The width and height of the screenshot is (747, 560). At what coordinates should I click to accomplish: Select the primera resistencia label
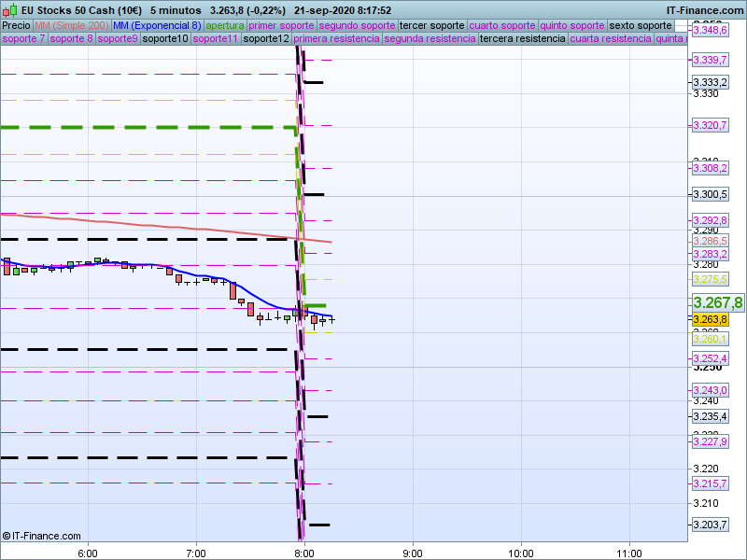[x=336, y=39]
